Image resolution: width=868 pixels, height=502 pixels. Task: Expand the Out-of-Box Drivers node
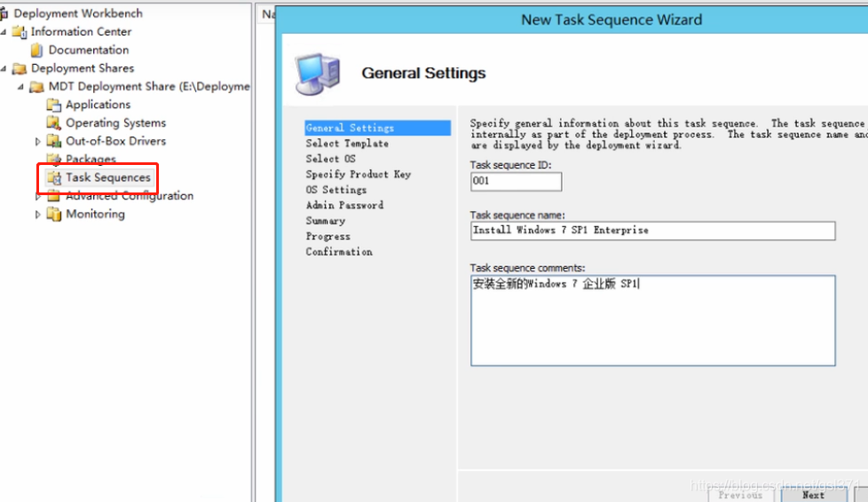tap(37, 142)
